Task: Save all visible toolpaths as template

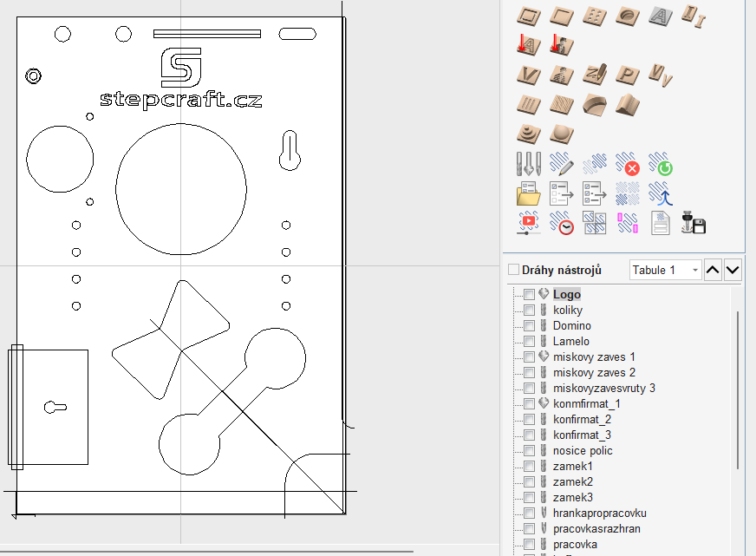Action: pos(595,193)
